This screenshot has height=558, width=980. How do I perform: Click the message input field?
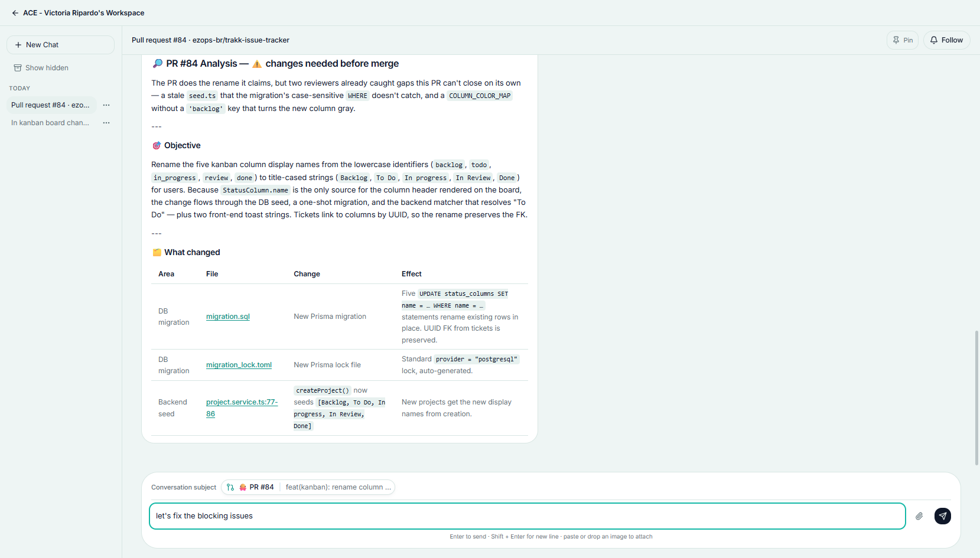tap(528, 516)
